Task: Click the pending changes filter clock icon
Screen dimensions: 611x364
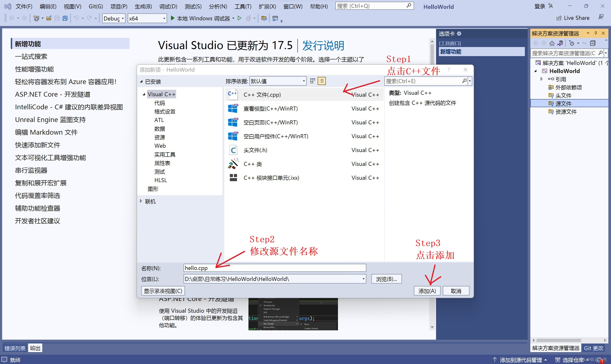Action: pos(572,43)
